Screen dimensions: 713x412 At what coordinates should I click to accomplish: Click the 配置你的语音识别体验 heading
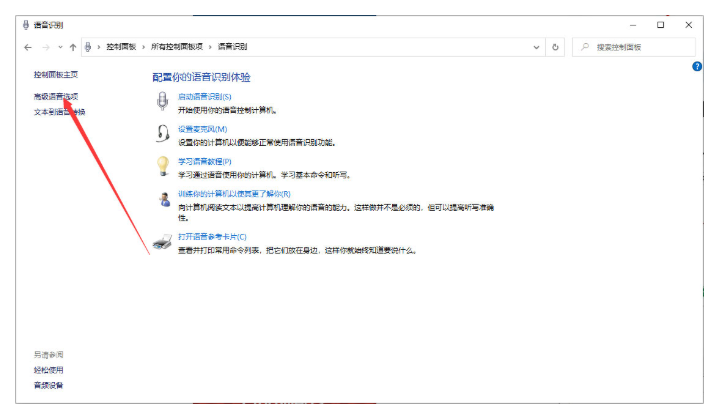click(201, 77)
